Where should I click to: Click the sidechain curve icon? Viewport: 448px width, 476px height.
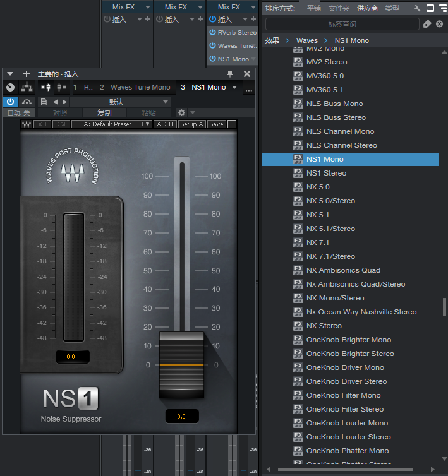[27, 102]
